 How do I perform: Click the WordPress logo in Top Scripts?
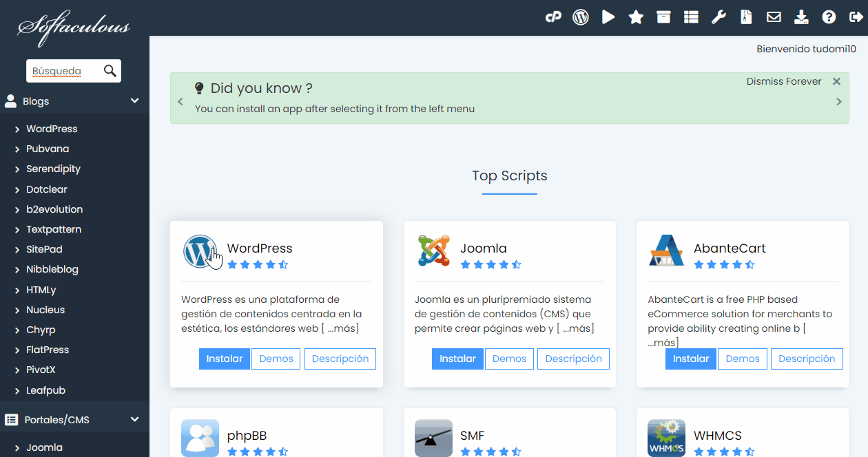click(x=200, y=251)
